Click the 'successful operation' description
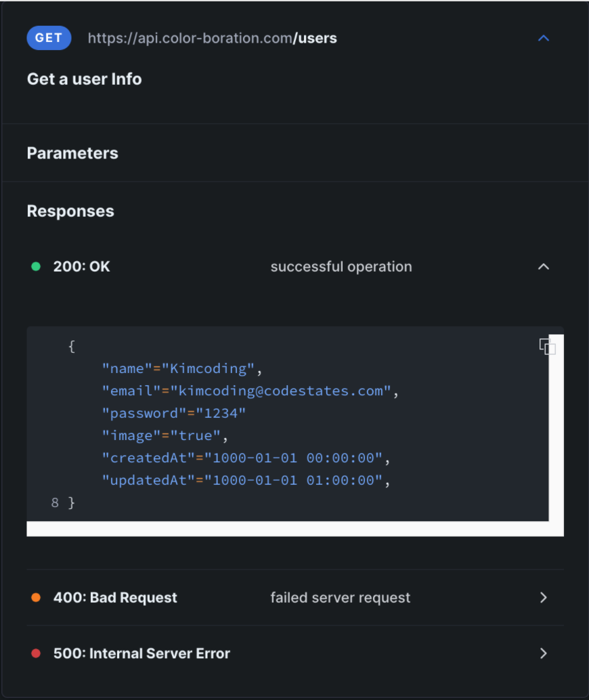This screenshot has height=700, width=589. click(341, 267)
